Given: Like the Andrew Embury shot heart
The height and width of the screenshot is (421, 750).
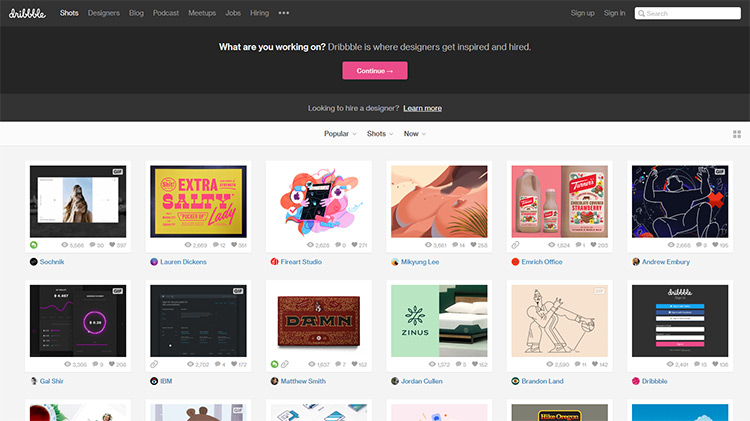Looking at the screenshot, I should (x=715, y=245).
